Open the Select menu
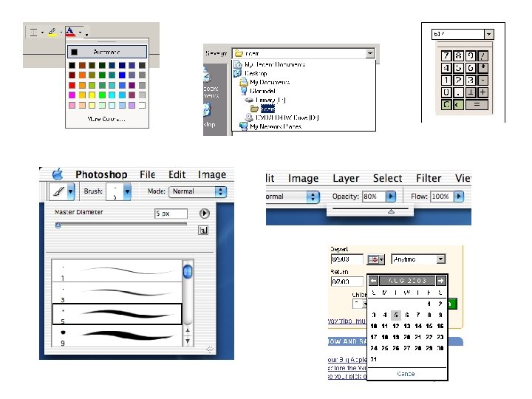Screen dimensions: 532x399 [x=387, y=178]
